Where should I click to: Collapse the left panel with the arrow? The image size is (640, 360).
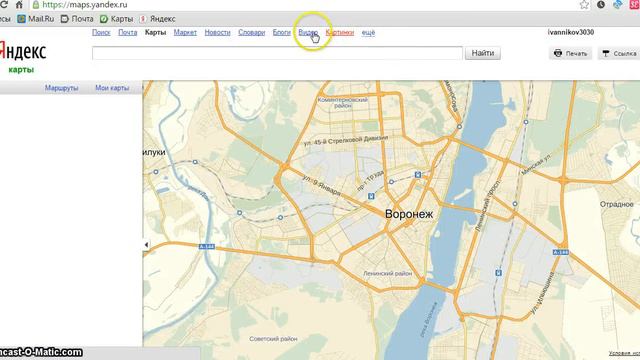pyautogui.click(x=146, y=245)
